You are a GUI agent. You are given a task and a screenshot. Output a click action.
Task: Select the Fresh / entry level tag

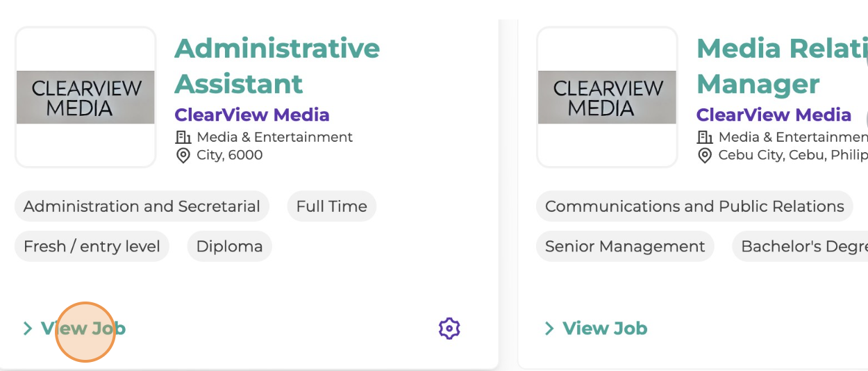click(92, 247)
